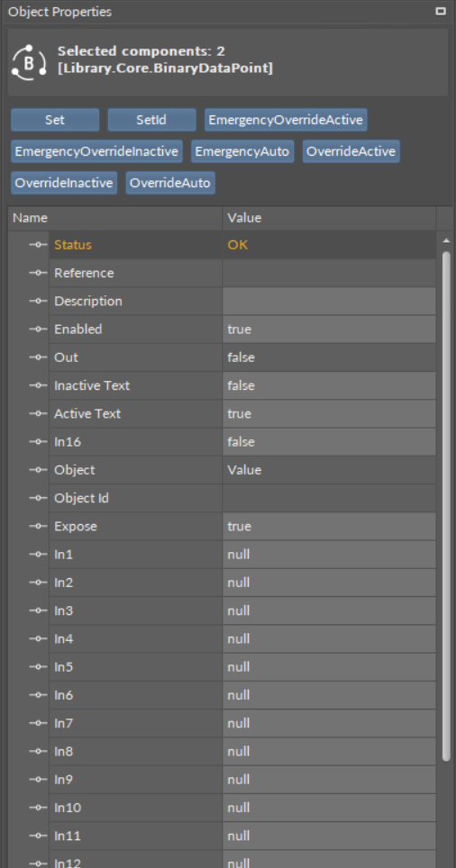Run the EmergencyOverrideActive action
This screenshot has height=868, width=456.
[286, 120]
